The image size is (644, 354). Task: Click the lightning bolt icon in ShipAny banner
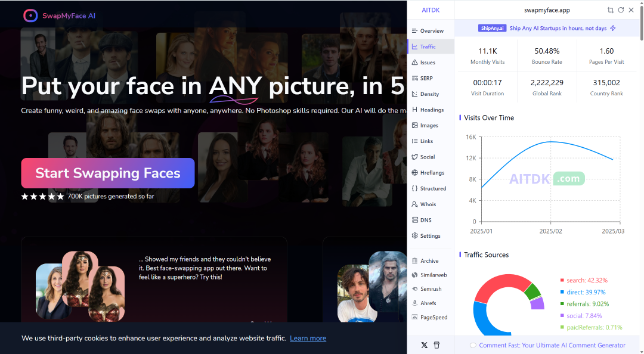(613, 29)
